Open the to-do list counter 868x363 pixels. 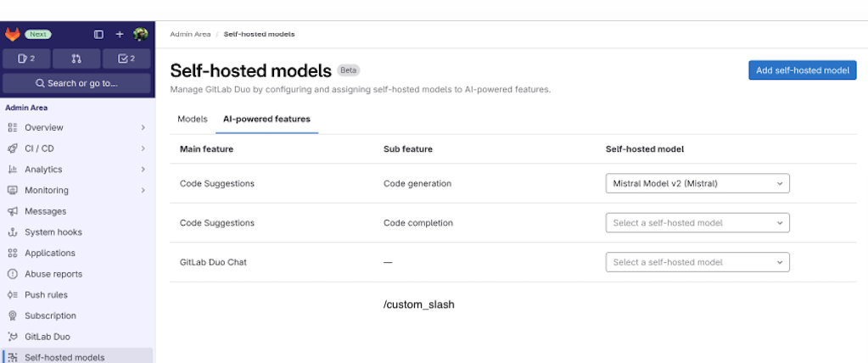(126, 59)
